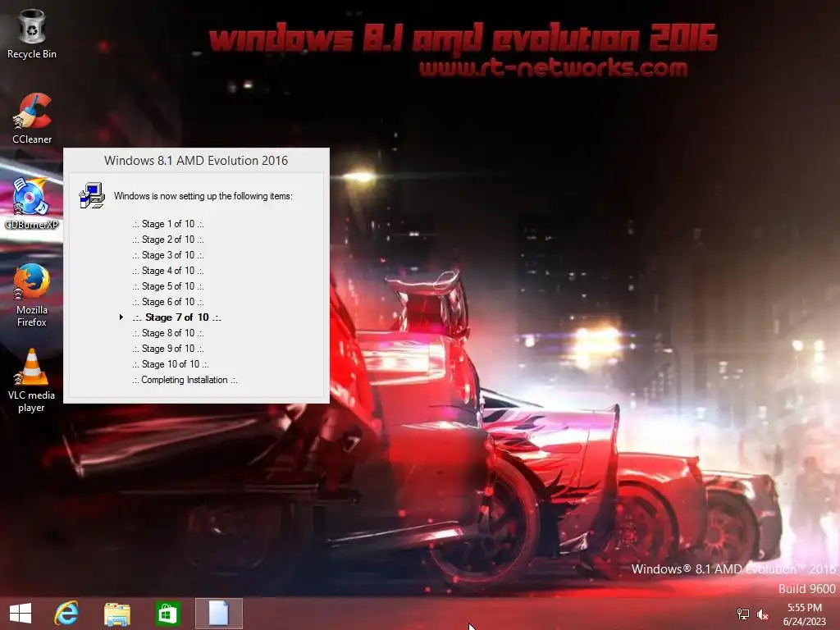Click the 'Stage 8 of 10' row
Viewport: 840px width, 630px height.
click(167, 333)
